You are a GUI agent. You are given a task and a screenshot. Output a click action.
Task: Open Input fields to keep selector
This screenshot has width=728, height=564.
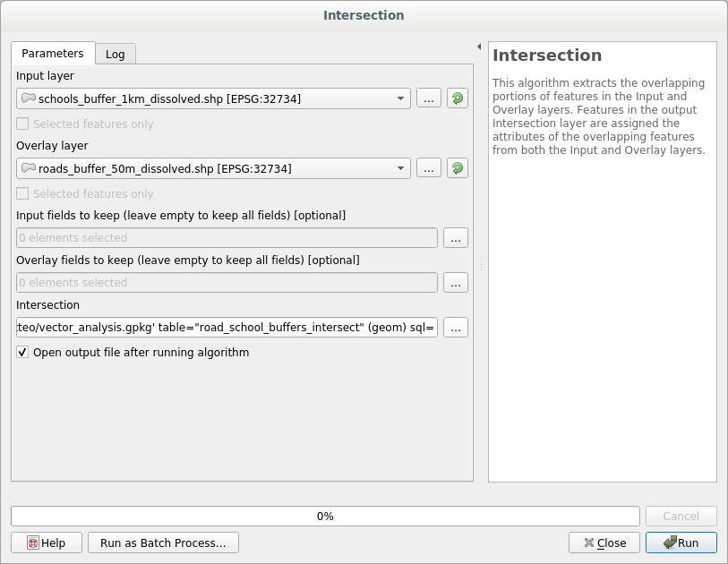(x=456, y=238)
